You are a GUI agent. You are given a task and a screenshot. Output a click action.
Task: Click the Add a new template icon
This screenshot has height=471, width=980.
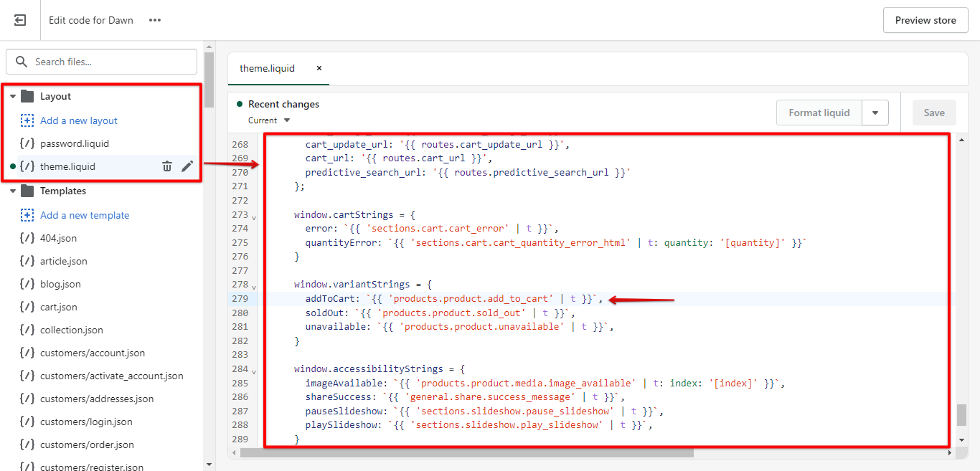click(27, 215)
